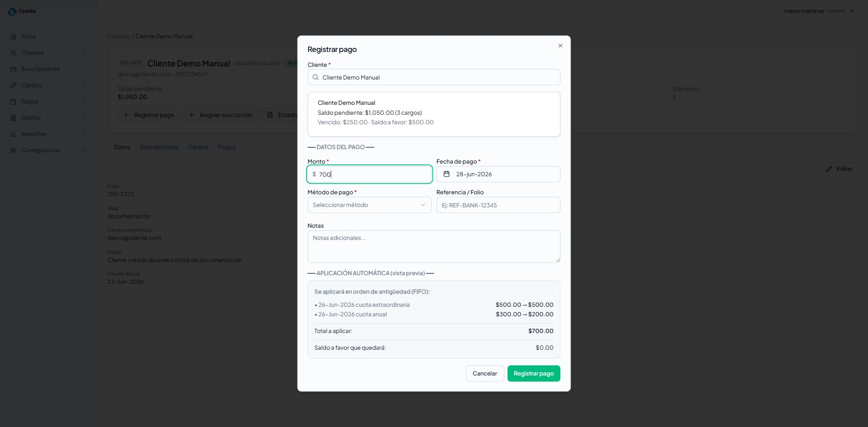Image resolution: width=868 pixels, height=427 pixels.
Task: Switch to the Pagos tab
Action: [x=226, y=147]
